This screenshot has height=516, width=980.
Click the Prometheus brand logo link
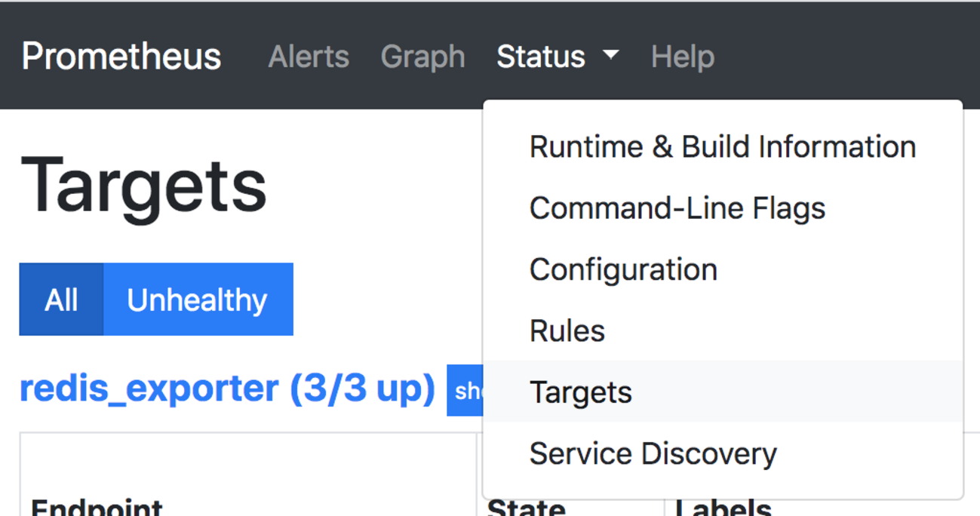[x=121, y=57]
